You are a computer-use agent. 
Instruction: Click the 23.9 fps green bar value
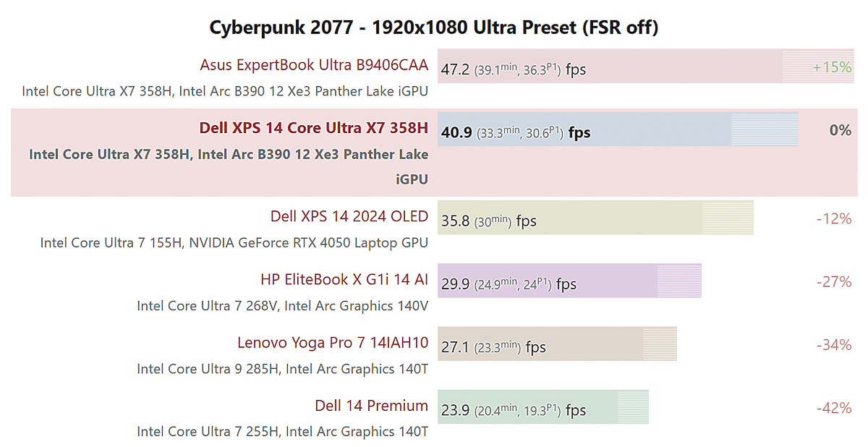coord(513,410)
